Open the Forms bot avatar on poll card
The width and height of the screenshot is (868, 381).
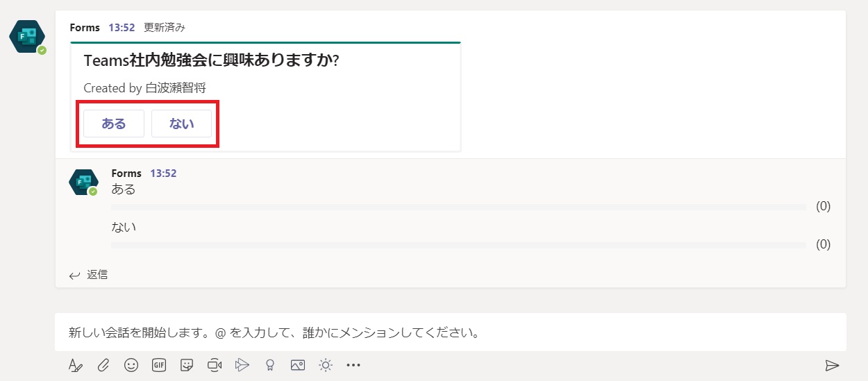click(27, 36)
